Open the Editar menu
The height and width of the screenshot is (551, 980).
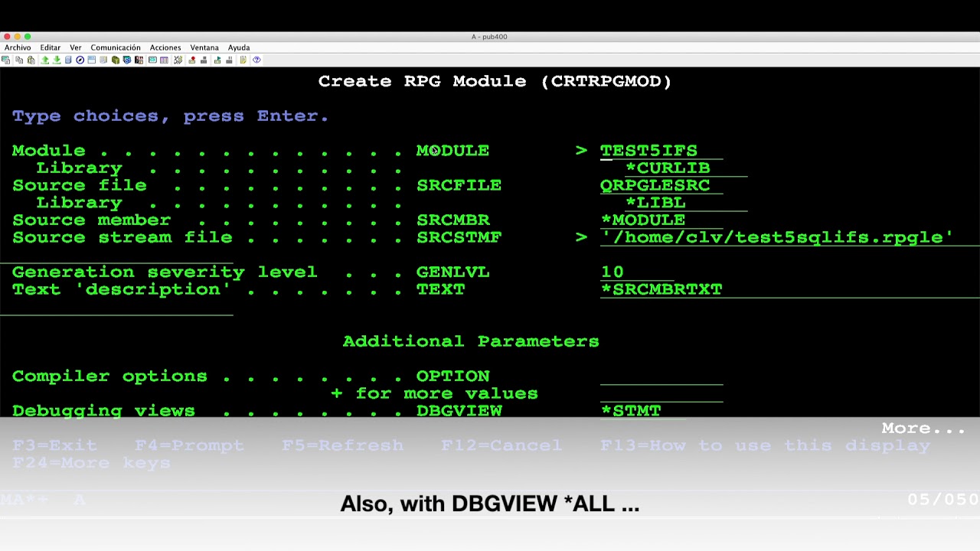50,47
